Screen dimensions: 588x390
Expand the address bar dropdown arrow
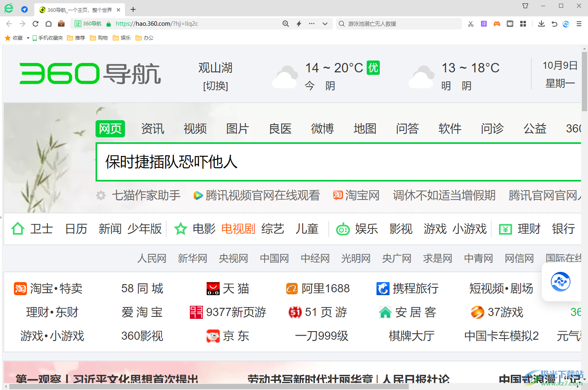pos(325,24)
